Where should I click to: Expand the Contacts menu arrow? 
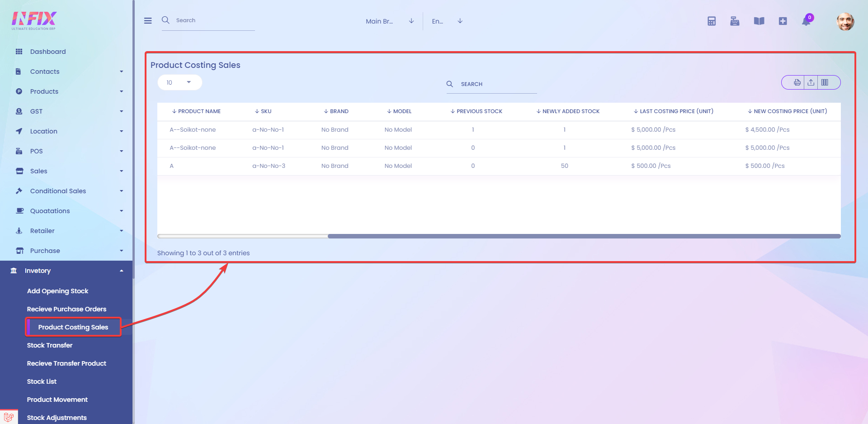pos(121,71)
